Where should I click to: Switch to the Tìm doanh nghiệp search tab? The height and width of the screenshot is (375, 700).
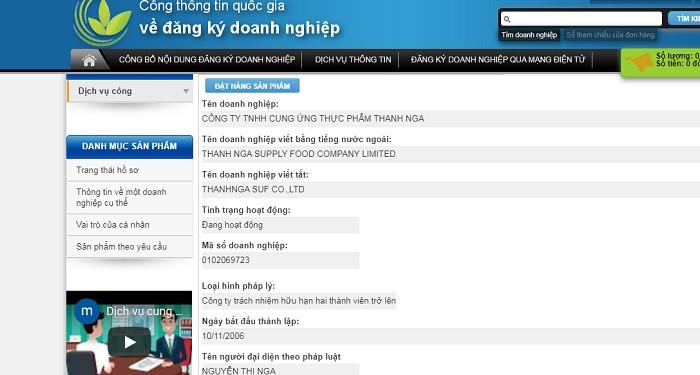[x=529, y=35]
